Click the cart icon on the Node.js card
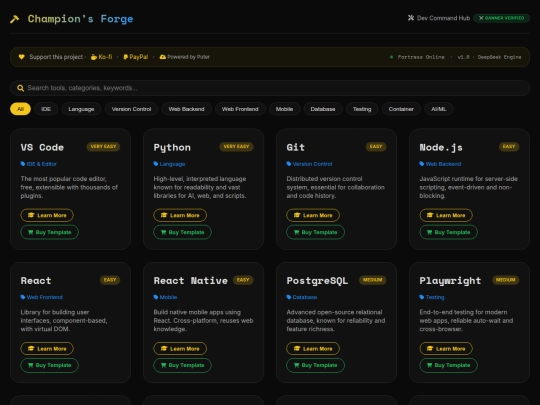 (429, 232)
